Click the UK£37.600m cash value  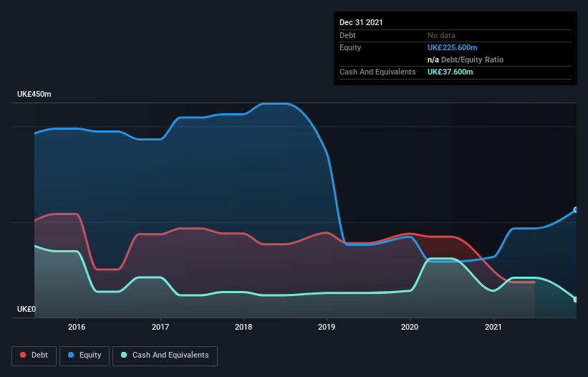coord(450,72)
